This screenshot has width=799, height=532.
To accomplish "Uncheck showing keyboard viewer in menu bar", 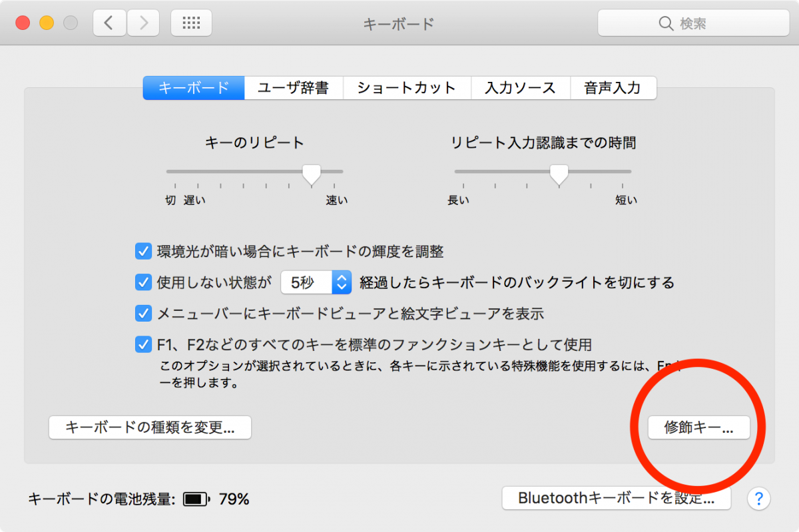I will click(143, 313).
